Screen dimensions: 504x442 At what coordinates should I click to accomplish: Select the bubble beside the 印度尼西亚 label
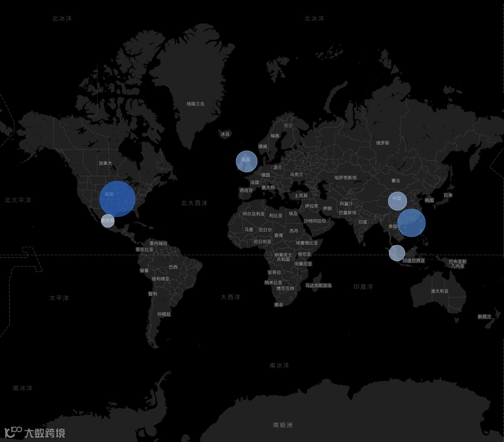397,253
